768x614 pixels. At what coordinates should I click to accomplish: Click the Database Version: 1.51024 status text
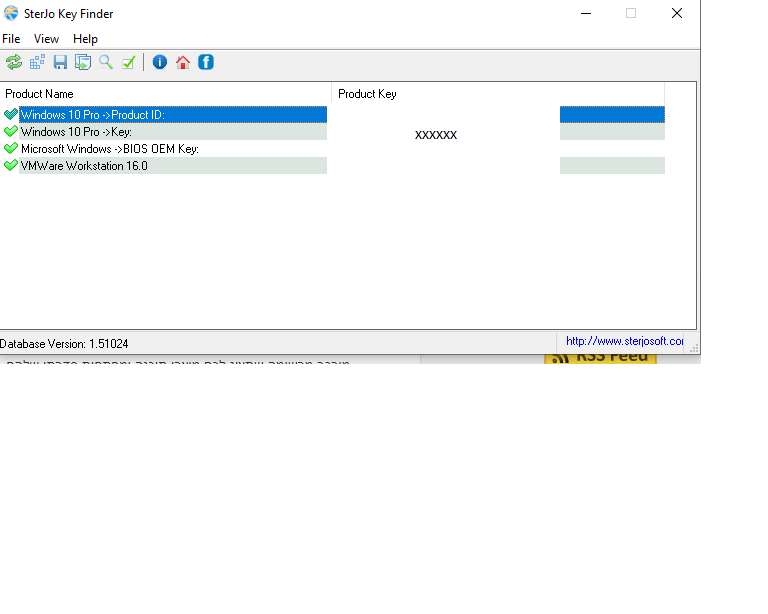(x=64, y=344)
